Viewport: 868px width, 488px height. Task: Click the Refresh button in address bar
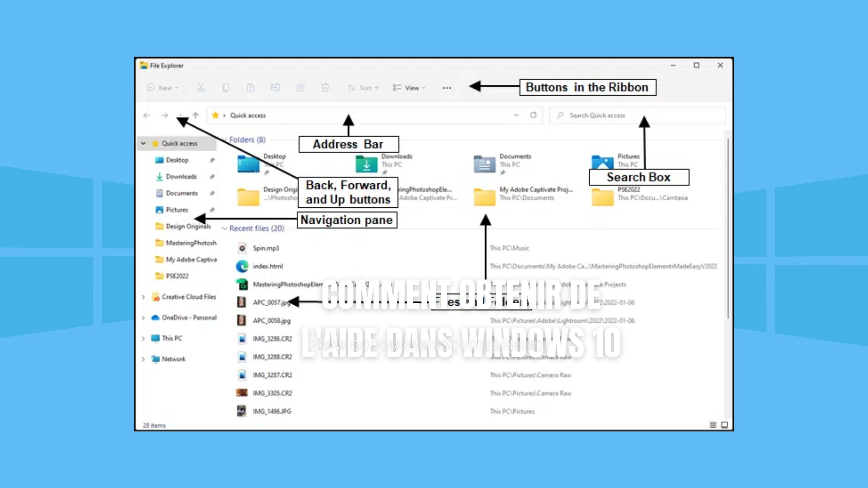(x=533, y=115)
